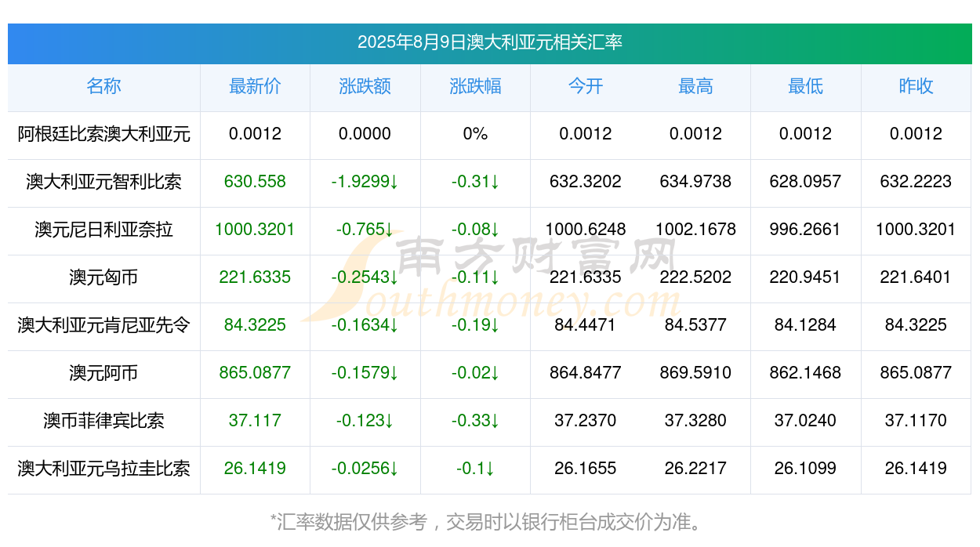Image resolution: width=980 pixels, height=547 pixels.
Task: Click low value 996.2661
Action: (805, 230)
